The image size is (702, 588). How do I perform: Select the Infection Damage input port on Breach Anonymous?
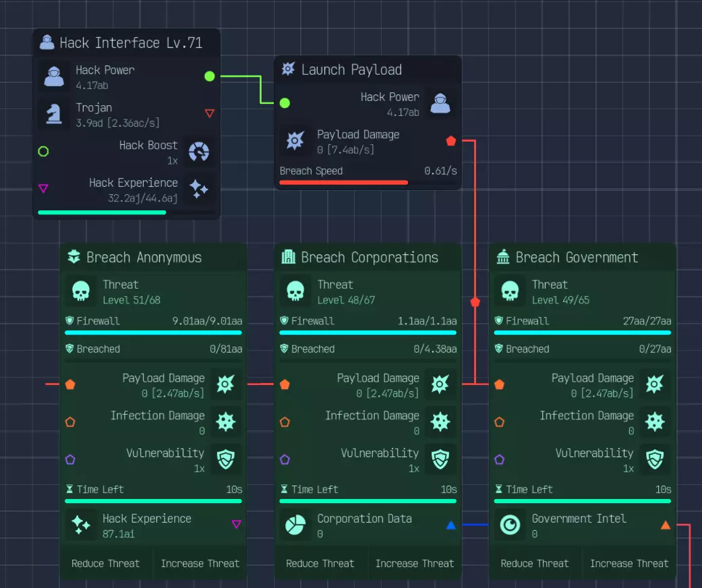click(70, 422)
